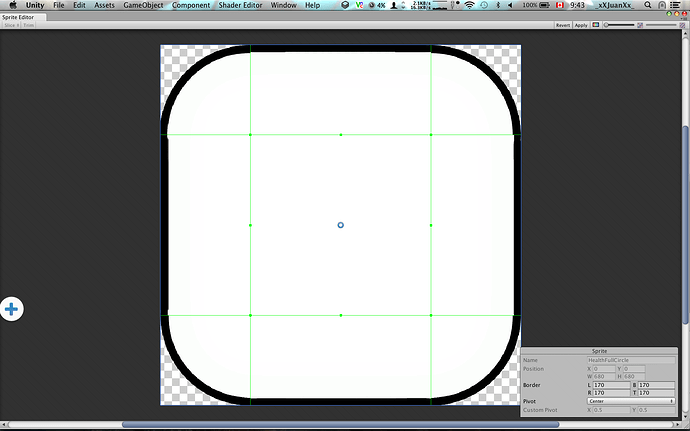Click the vertical scrollbar thumb

tap(686, 225)
